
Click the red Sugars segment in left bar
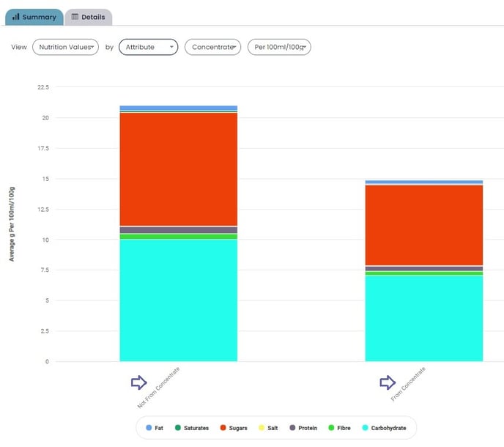pos(178,169)
